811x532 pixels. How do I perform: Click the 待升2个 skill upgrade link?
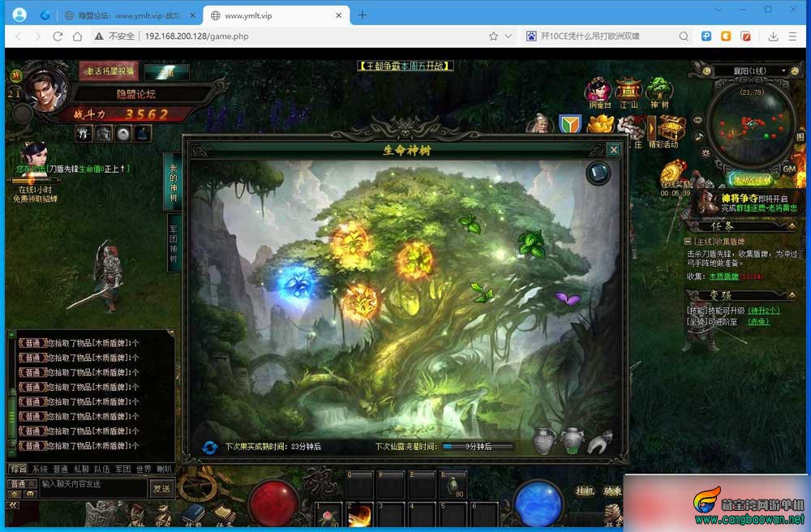(764, 311)
